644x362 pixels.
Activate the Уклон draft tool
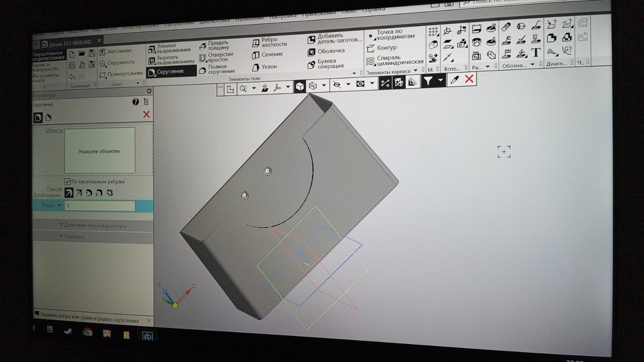[265, 66]
